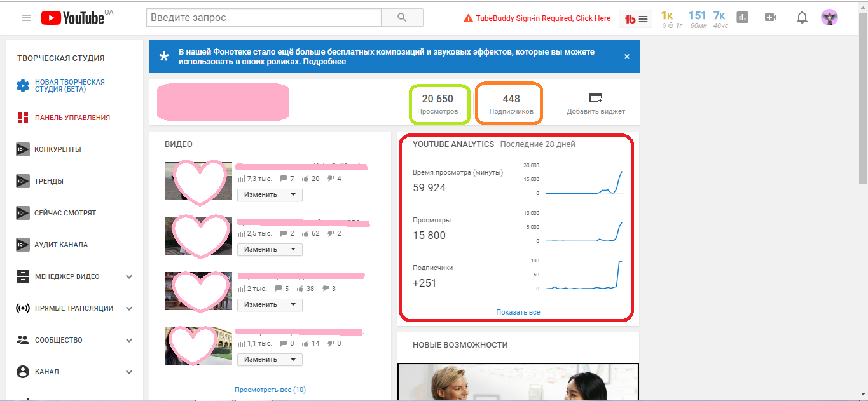The height and width of the screenshot is (401, 868).
Task: Open dropdown arrow beside Изменить for 7,3 тыс. video
Action: [x=293, y=194]
